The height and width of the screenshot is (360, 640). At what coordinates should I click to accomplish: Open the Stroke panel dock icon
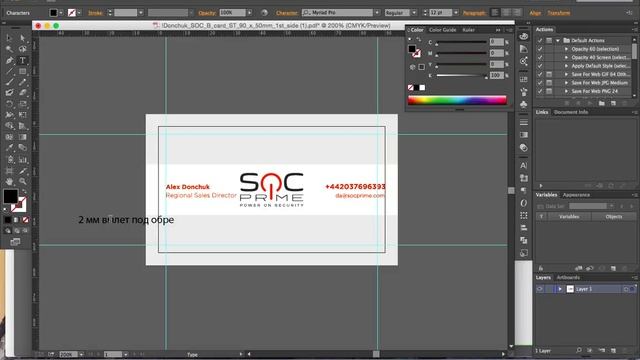click(524, 122)
